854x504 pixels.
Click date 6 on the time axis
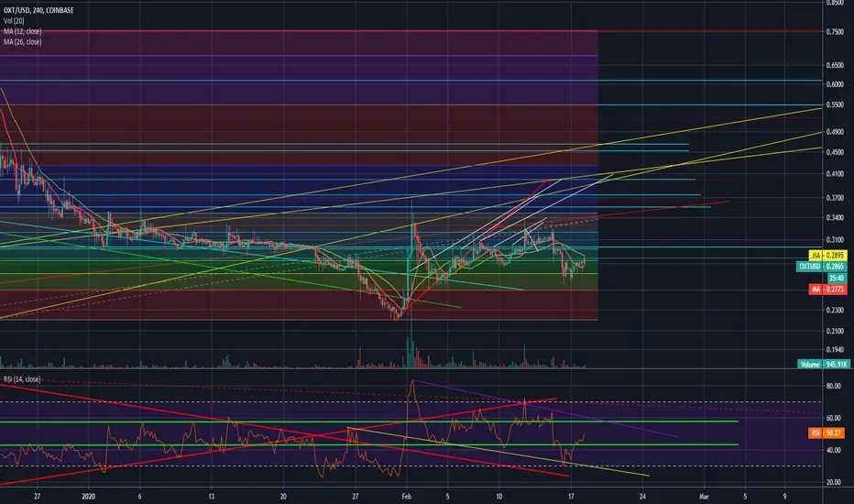pyautogui.click(x=139, y=497)
